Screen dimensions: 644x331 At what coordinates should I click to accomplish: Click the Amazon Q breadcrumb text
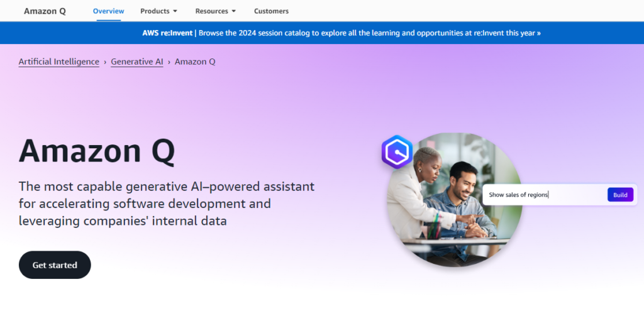195,62
